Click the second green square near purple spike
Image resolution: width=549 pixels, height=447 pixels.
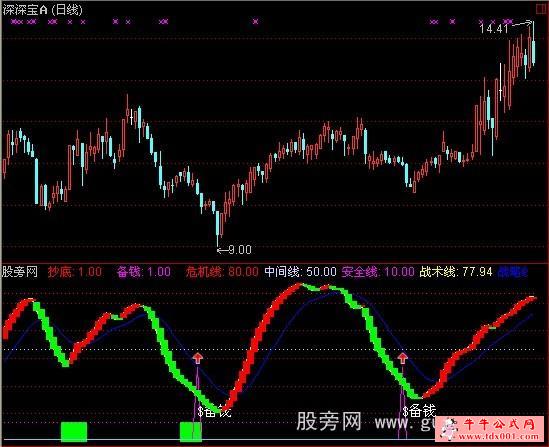(x=191, y=431)
